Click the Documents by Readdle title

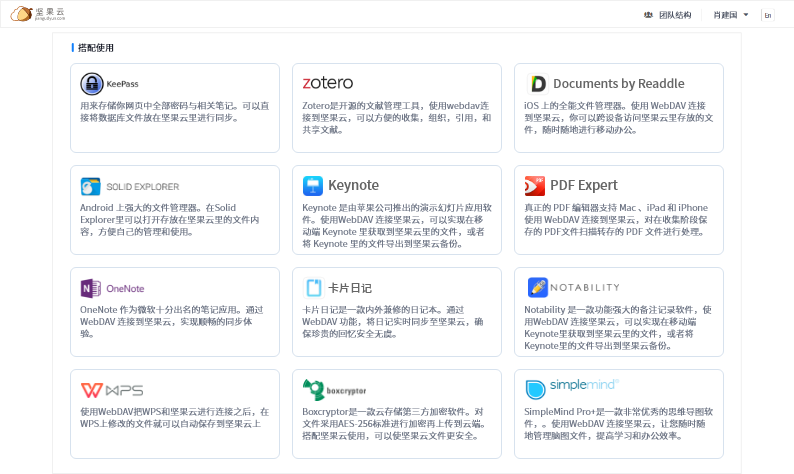tap(619, 84)
